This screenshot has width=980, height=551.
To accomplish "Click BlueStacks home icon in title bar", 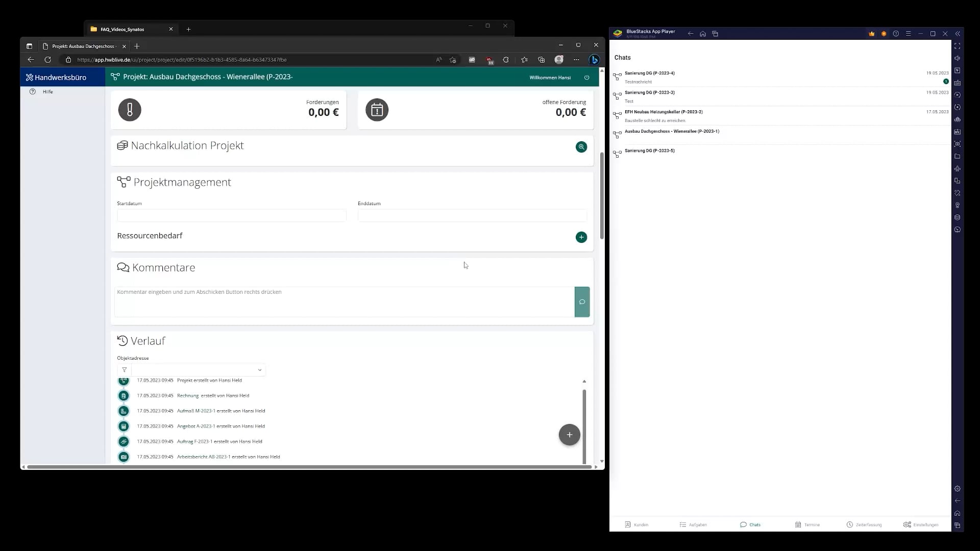I will 702,34.
